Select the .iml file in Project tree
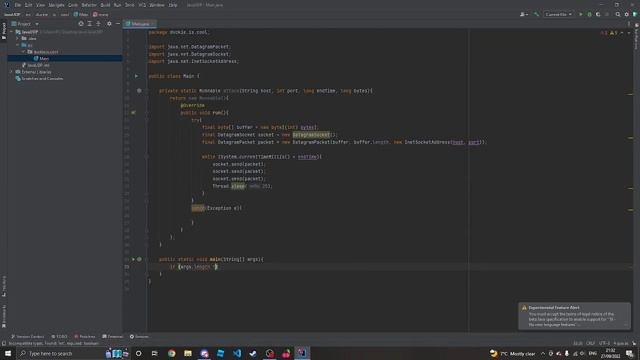 (x=36, y=65)
